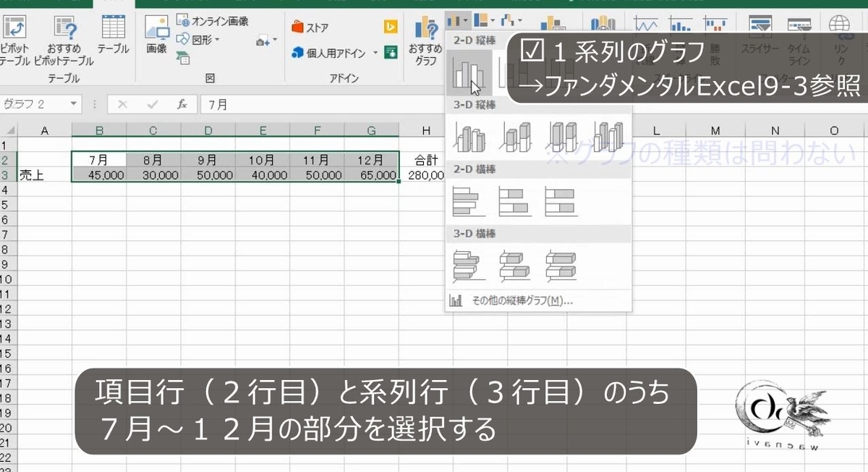The image size is (868, 472).
Task: Click the Bing Maps add-in icon
Action: (391, 28)
